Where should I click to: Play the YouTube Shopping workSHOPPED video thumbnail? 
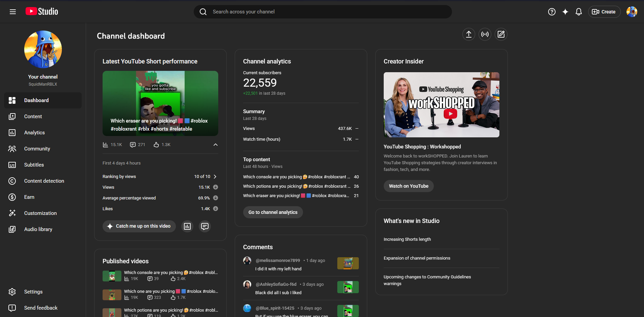442,105
